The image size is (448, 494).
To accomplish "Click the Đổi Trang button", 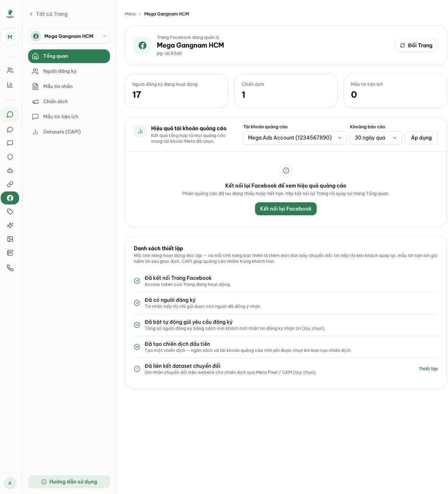I will [416, 46].
